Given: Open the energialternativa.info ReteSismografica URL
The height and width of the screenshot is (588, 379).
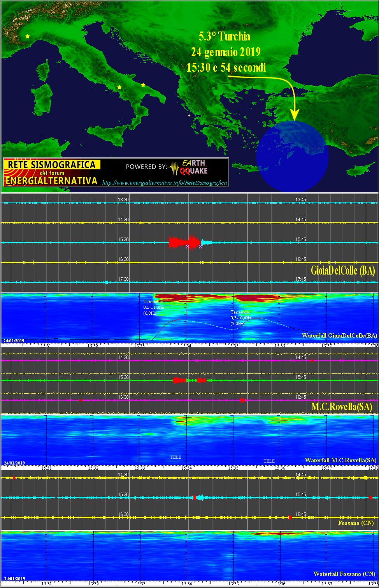Looking at the screenshot, I should point(165,183).
